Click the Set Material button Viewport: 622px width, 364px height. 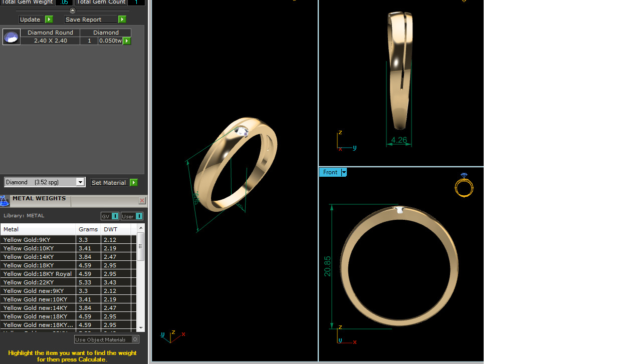(114, 183)
